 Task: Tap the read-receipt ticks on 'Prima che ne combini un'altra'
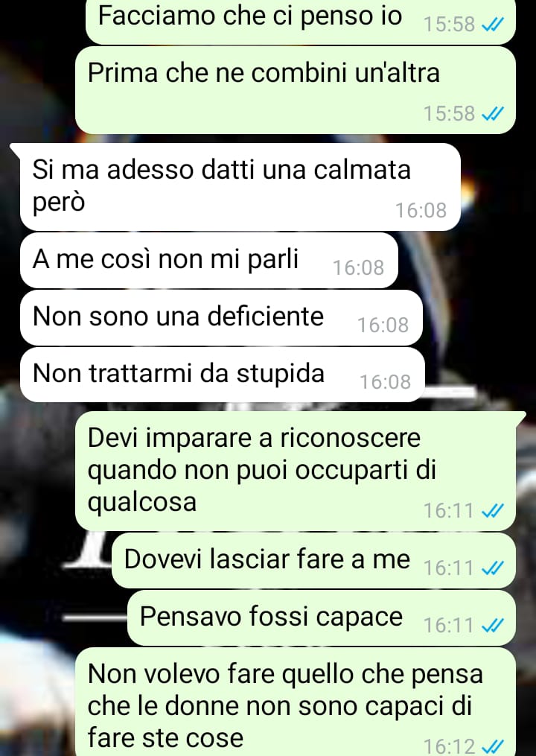click(x=493, y=114)
